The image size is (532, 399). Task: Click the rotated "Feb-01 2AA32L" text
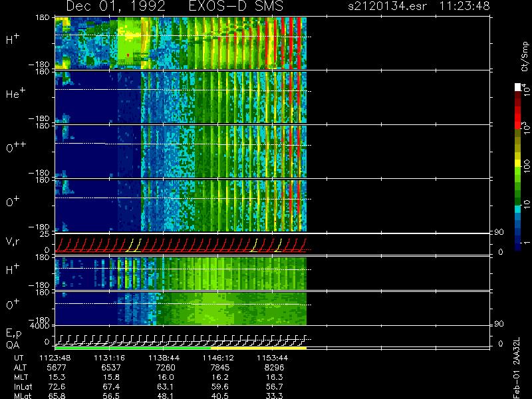tap(516, 368)
